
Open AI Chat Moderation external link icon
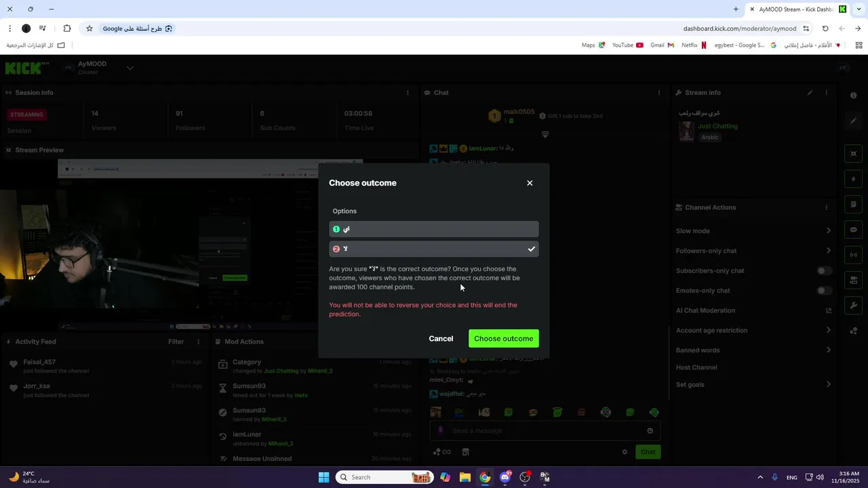tap(828, 310)
